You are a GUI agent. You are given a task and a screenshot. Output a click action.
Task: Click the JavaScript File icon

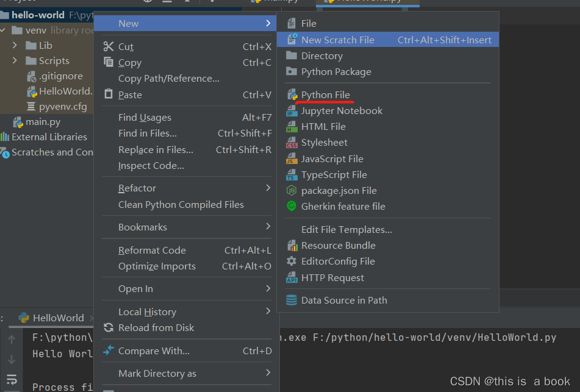tap(291, 158)
